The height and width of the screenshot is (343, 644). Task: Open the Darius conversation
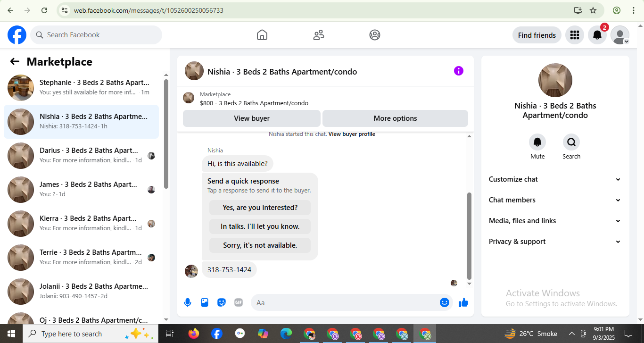pos(81,156)
